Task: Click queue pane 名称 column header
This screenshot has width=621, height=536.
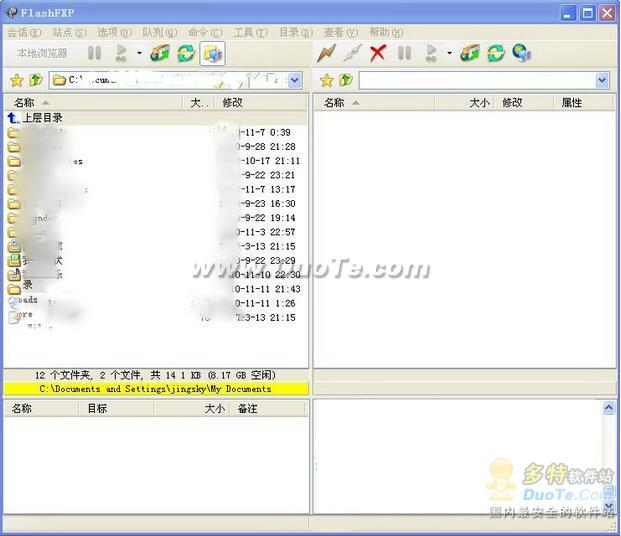Action: coord(41,408)
